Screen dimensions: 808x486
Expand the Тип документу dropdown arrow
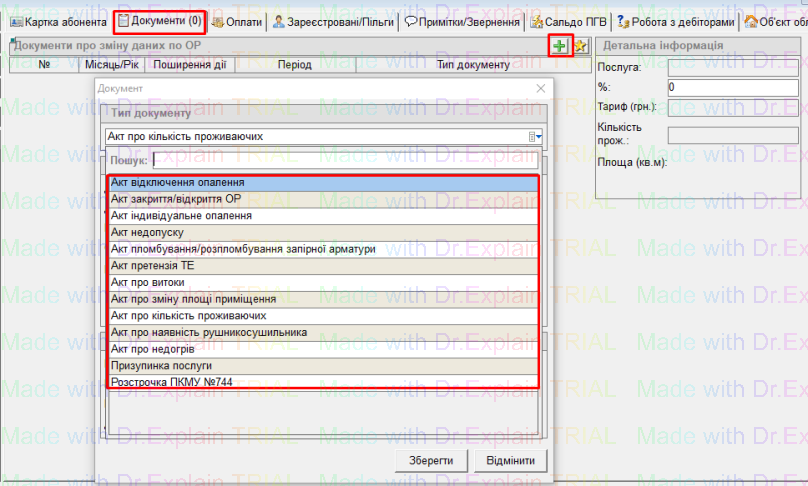point(535,138)
